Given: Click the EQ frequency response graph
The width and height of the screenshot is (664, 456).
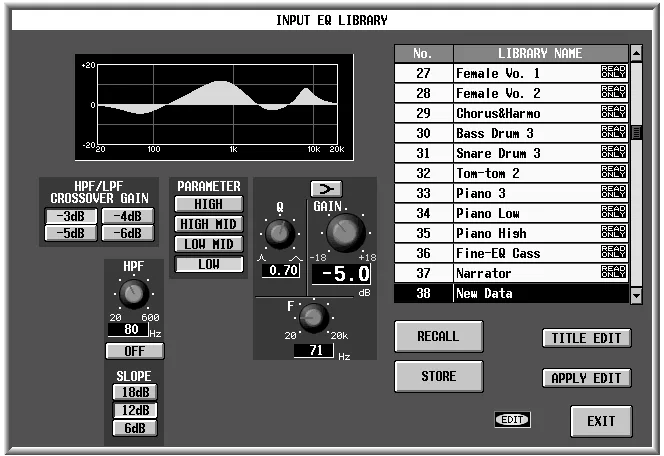Looking at the screenshot, I should click(x=214, y=107).
